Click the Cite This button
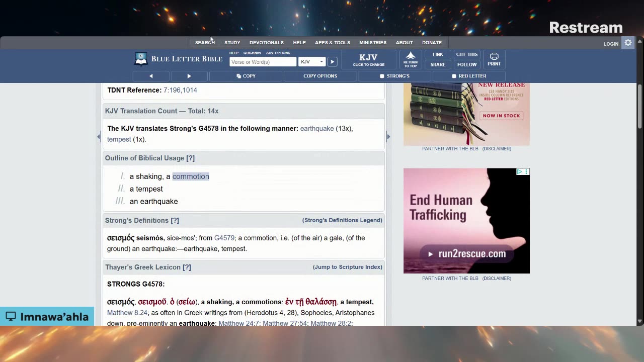 [x=467, y=55]
